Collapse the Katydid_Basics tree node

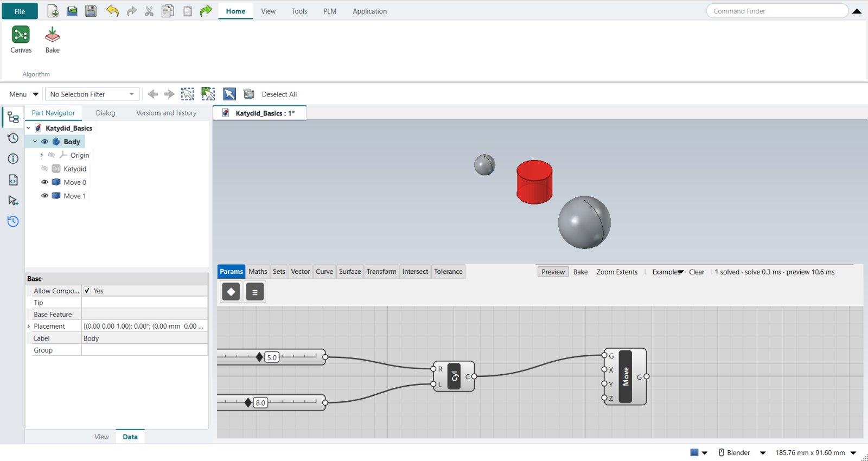tap(29, 128)
